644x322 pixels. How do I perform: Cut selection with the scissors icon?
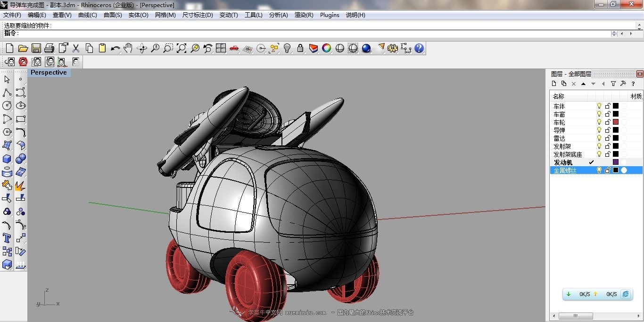pos(76,48)
